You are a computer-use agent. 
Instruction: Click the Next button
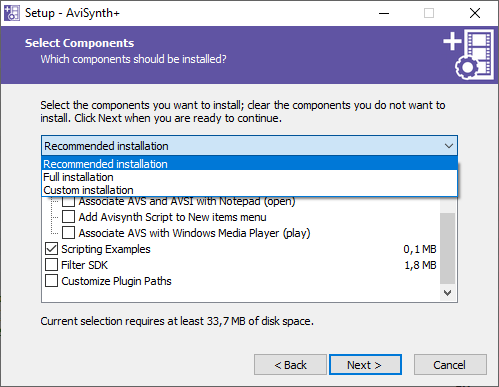pos(365,365)
